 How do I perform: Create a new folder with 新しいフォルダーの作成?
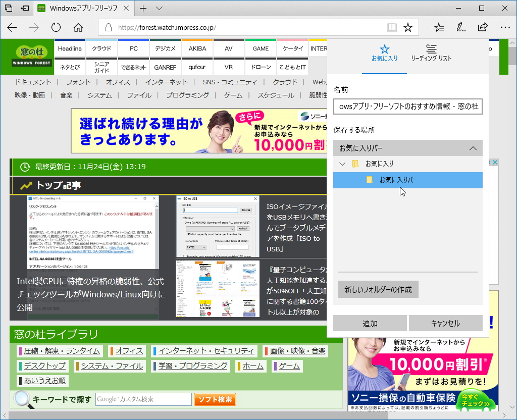pyautogui.click(x=378, y=289)
